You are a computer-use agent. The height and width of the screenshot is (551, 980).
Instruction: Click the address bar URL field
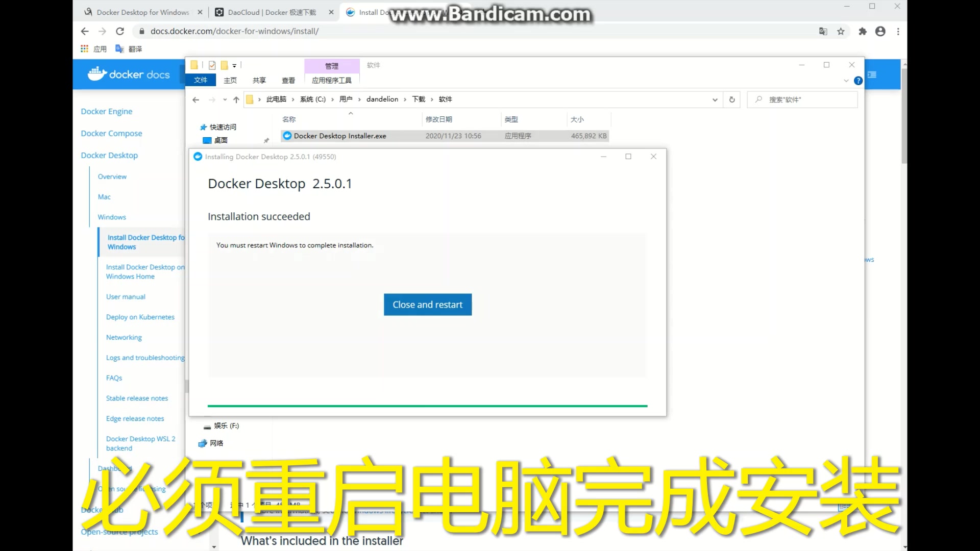474,31
